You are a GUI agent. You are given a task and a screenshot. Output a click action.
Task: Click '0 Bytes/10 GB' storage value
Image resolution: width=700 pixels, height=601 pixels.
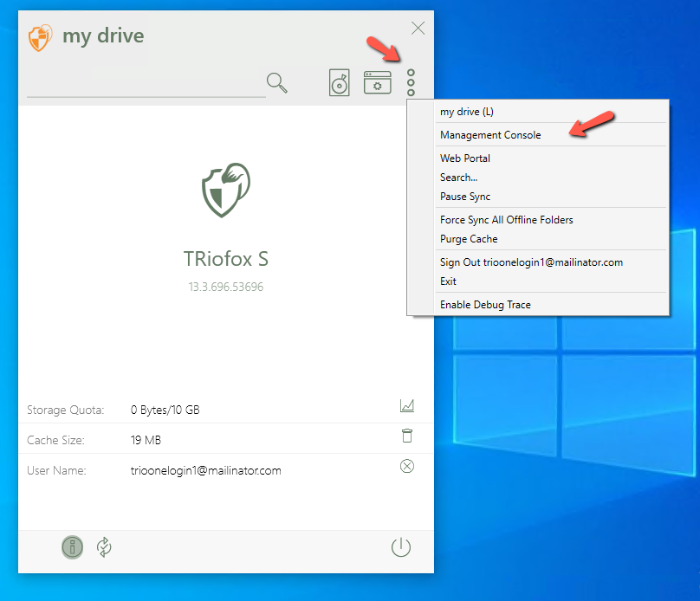[x=165, y=410]
